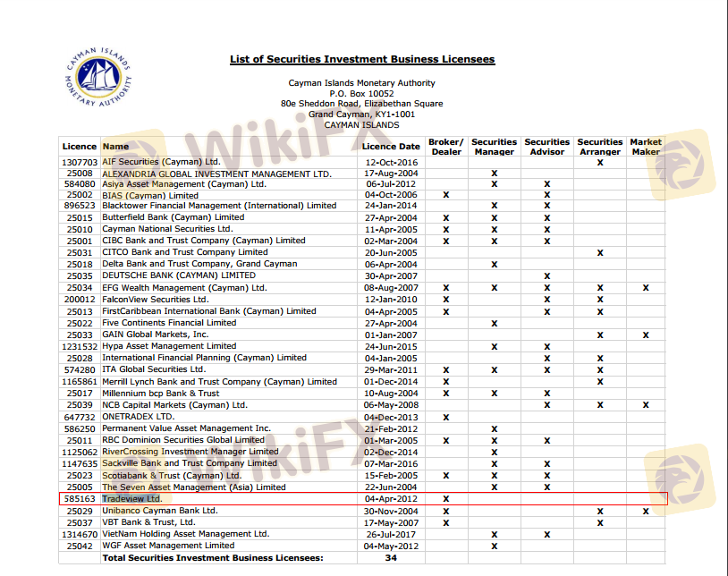Select the Market Maker column header
Screen dimensions: 728x576
(646, 147)
